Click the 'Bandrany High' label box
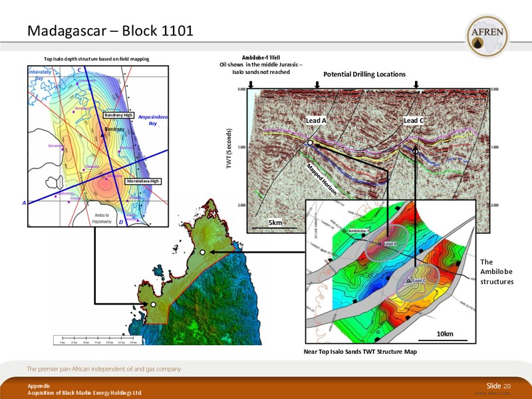The height and width of the screenshot is (399, 532). (x=118, y=115)
